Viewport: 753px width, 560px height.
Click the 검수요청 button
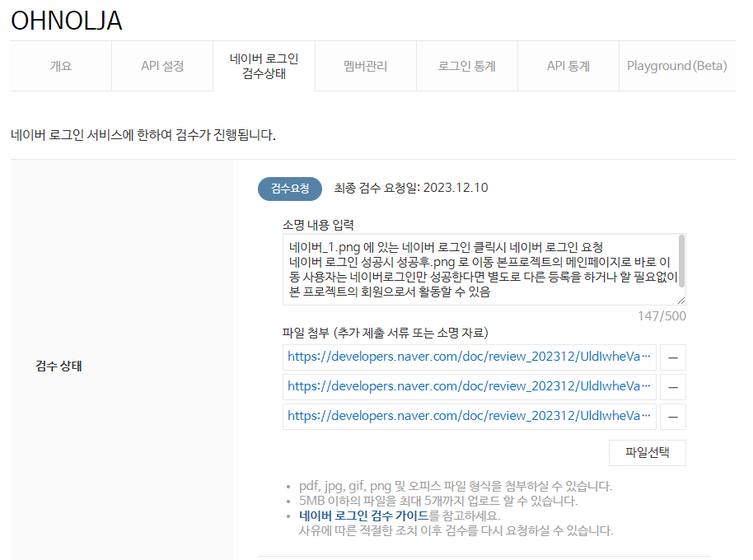coord(290,189)
